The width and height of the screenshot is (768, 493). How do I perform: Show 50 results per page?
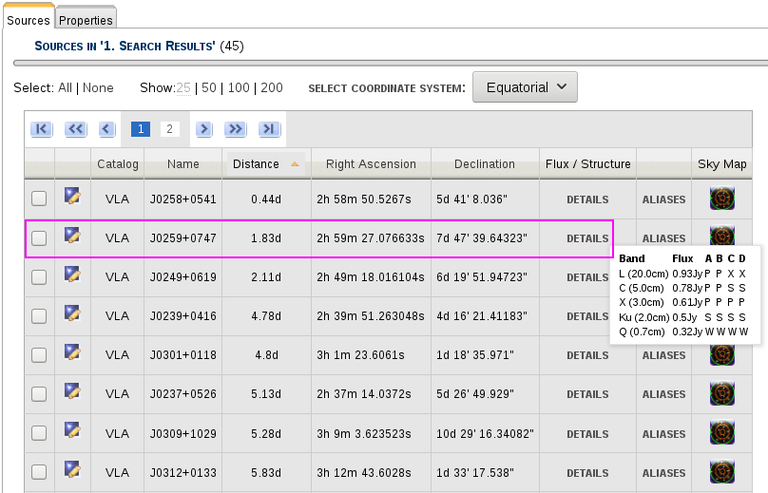pyautogui.click(x=210, y=88)
